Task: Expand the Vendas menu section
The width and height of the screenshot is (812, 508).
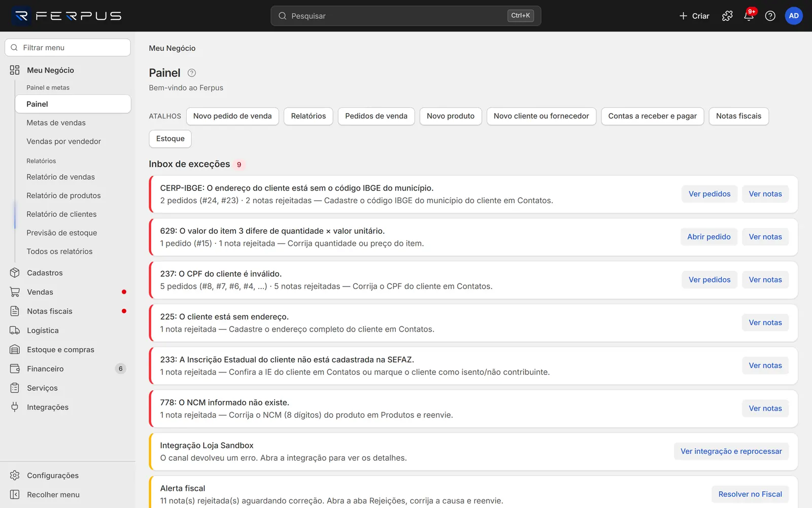Action: pos(67,292)
